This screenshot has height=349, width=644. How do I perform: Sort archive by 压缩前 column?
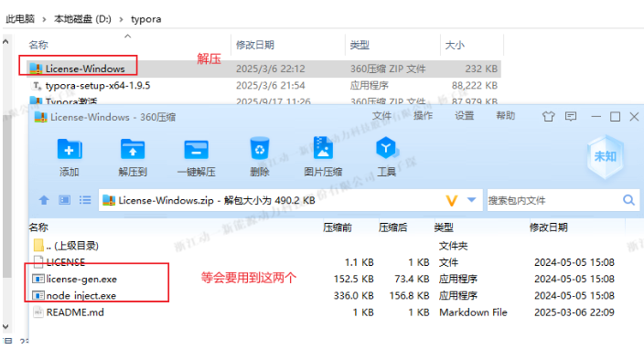click(338, 227)
